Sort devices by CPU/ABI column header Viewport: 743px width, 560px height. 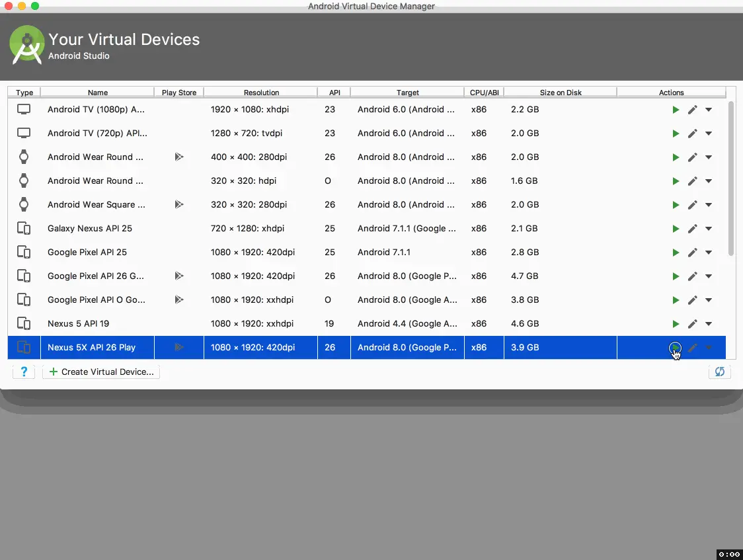click(x=485, y=93)
